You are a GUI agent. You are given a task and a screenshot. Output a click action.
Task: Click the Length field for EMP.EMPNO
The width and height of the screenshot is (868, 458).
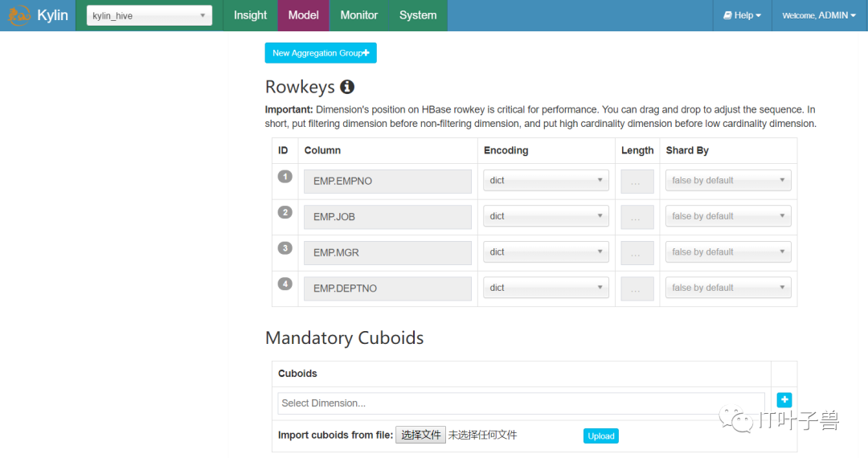[x=637, y=182]
